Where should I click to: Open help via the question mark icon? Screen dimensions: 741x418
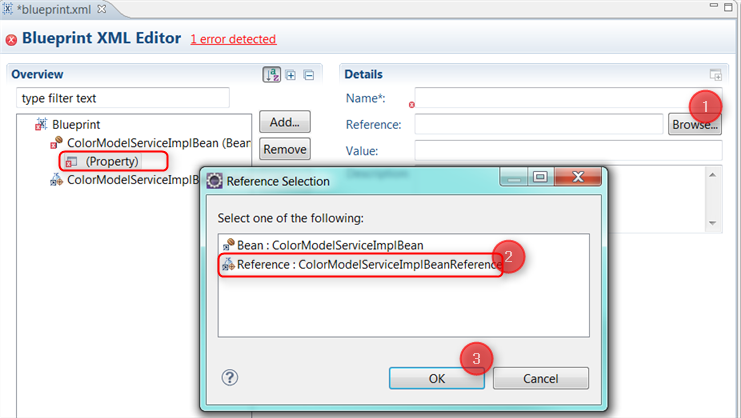pos(229,377)
